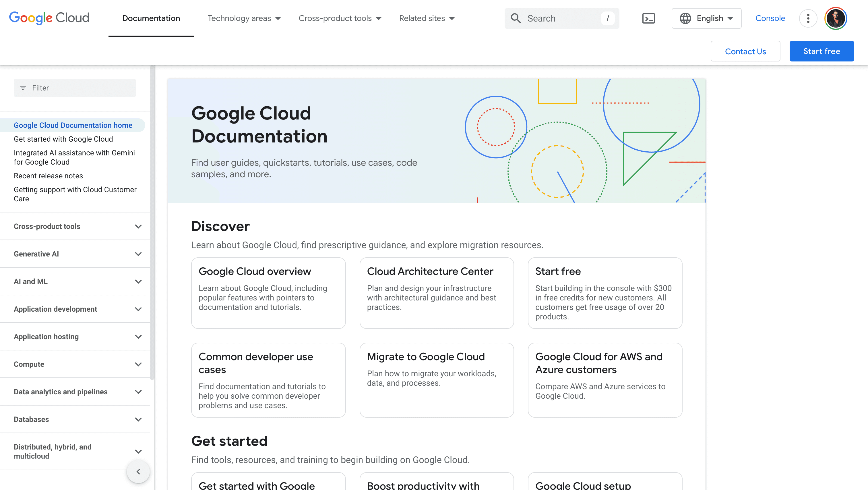The image size is (868, 490).
Task: Click the Get started section heading
Action: (x=229, y=441)
